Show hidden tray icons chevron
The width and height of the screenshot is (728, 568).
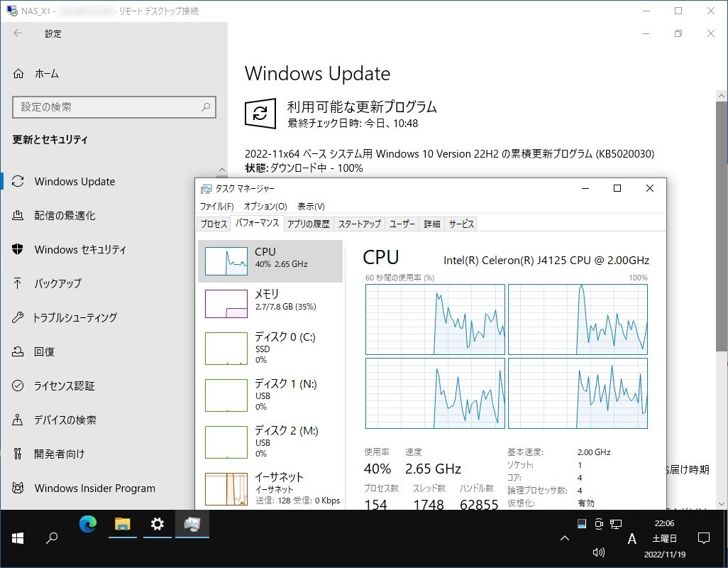[x=565, y=538]
